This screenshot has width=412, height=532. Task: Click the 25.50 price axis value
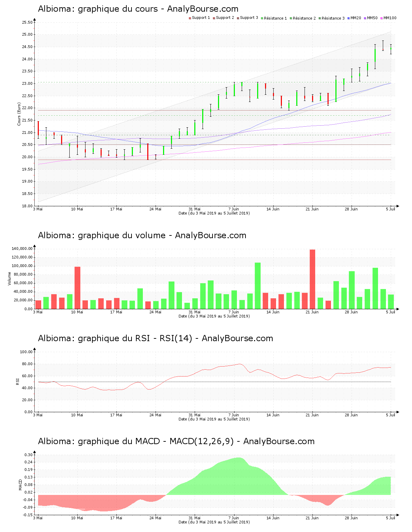(x=27, y=22)
